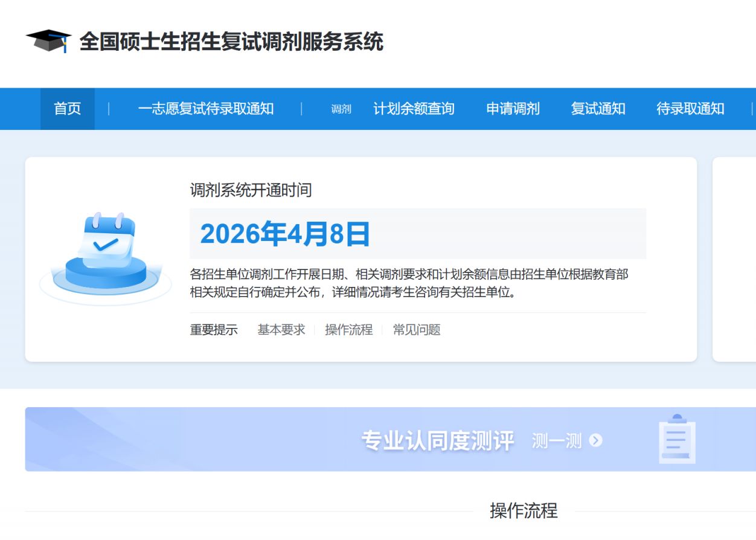Click the circular arrow icon beside 测一测
756x540 pixels.
596,441
